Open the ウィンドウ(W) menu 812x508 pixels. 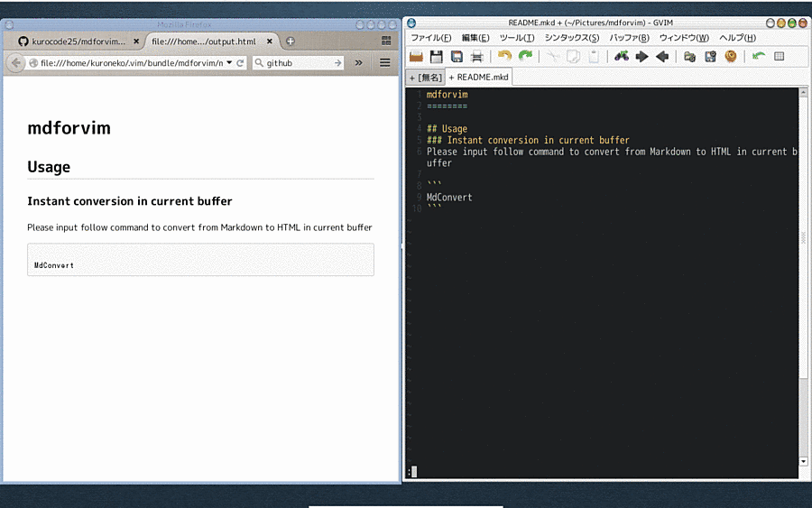coord(684,38)
